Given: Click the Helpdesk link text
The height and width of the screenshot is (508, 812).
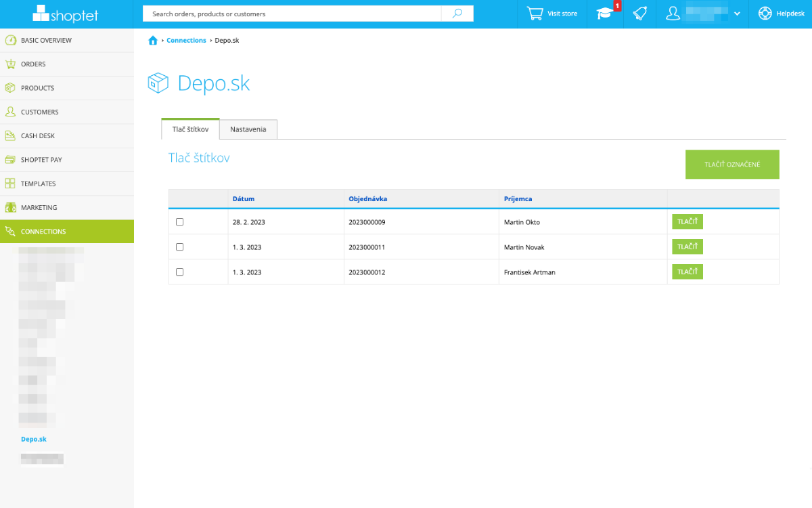Looking at the screenshot, I should pos(790,14).
